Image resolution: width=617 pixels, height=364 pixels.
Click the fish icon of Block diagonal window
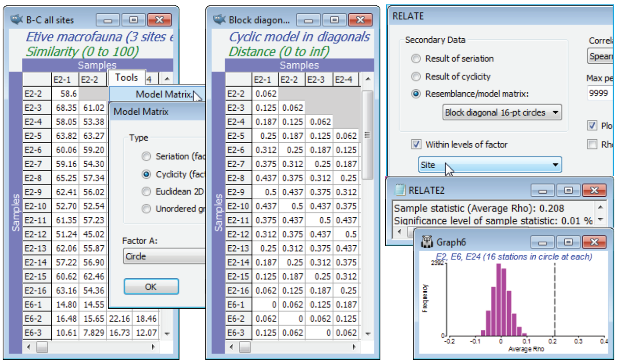pyautogui.click(x=219, y=20)
